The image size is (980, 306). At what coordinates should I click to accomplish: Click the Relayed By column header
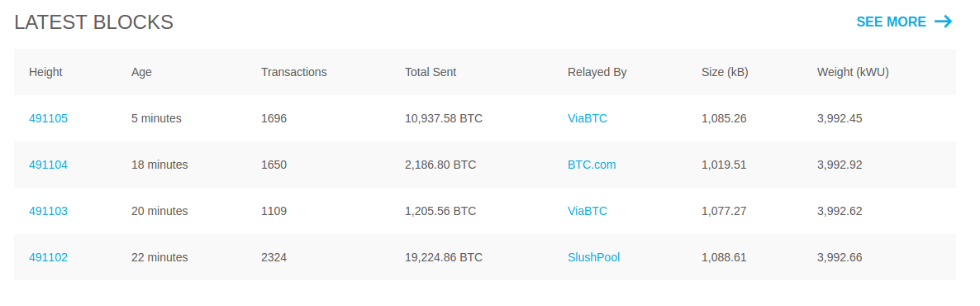597,72
